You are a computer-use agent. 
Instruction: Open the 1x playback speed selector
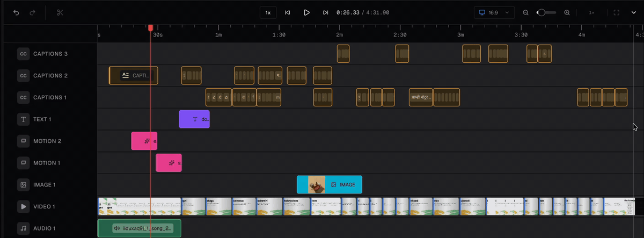pyautogui.click(x=268, y=12)
